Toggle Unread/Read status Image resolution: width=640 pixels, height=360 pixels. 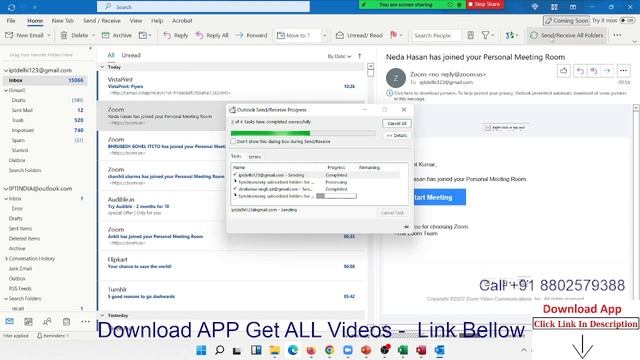click(359, 36)
